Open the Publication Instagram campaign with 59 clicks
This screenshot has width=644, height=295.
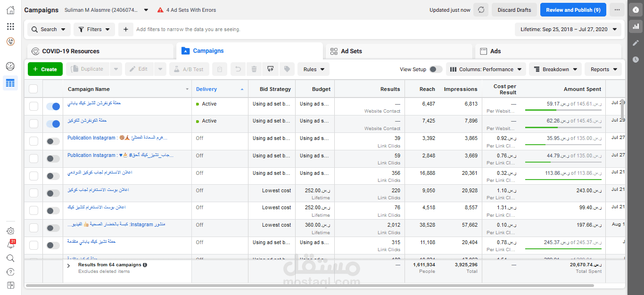(120, 155)
